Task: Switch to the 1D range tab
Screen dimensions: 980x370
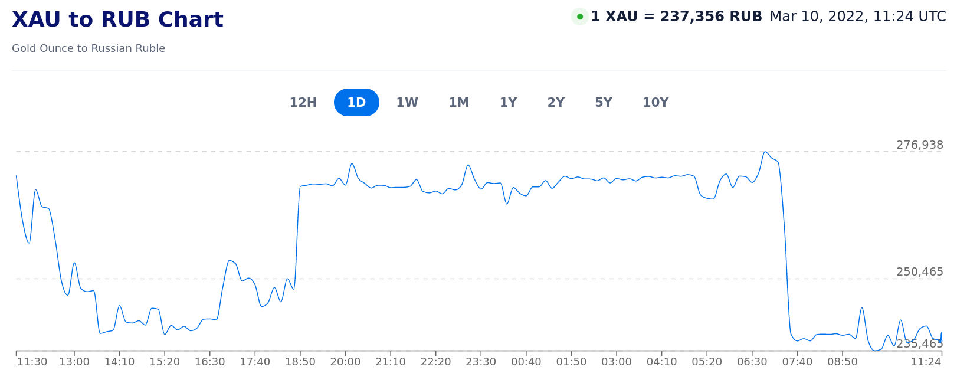Action: click(356, 103)
